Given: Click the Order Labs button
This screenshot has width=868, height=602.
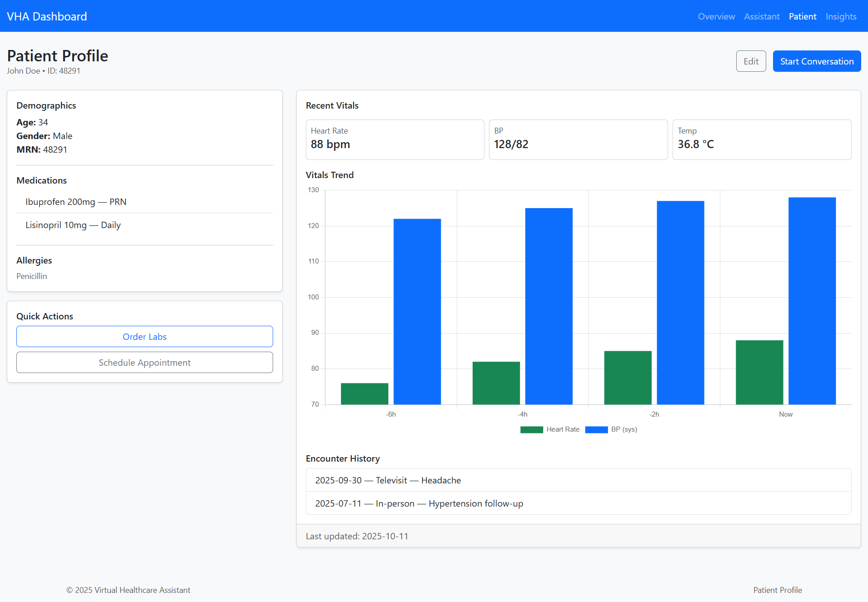Looking at the screenshot, I should [x=145, y=337].
